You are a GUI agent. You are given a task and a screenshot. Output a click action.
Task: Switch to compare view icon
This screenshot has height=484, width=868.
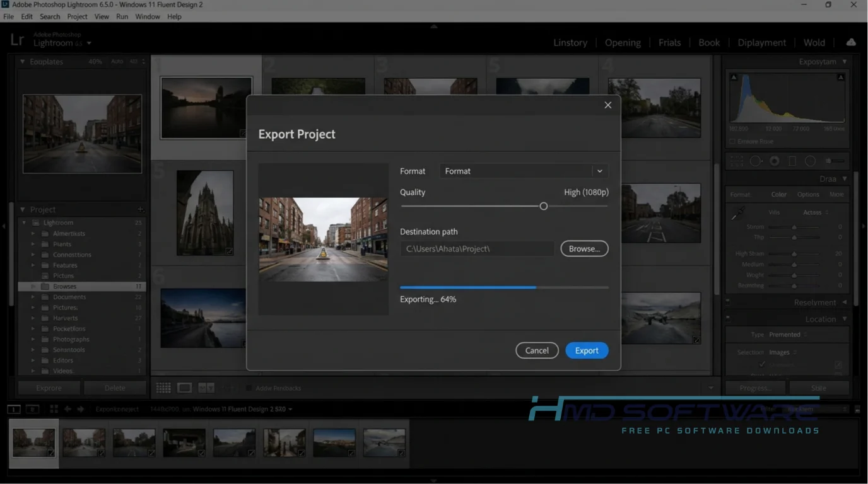click(206, 388)
